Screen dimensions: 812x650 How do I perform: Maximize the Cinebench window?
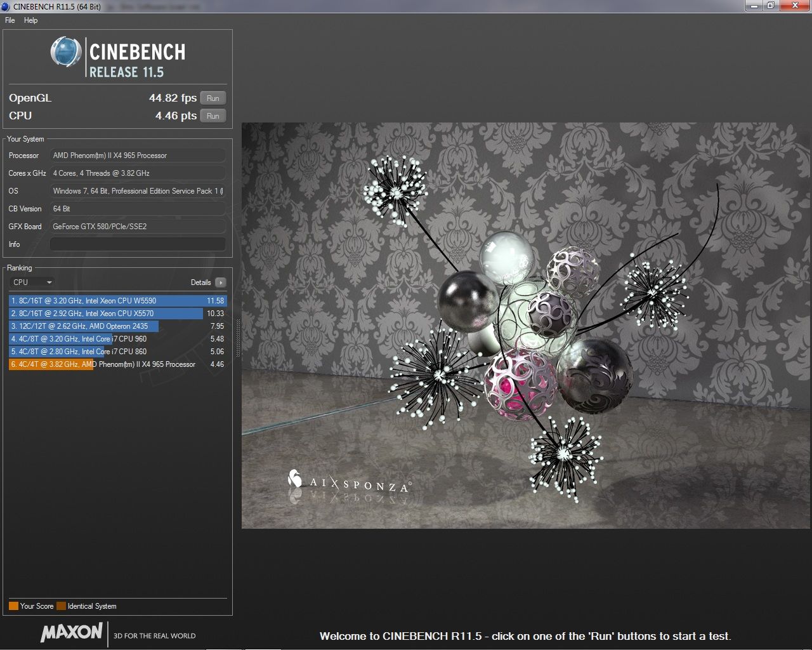click(x=770, y=6)
